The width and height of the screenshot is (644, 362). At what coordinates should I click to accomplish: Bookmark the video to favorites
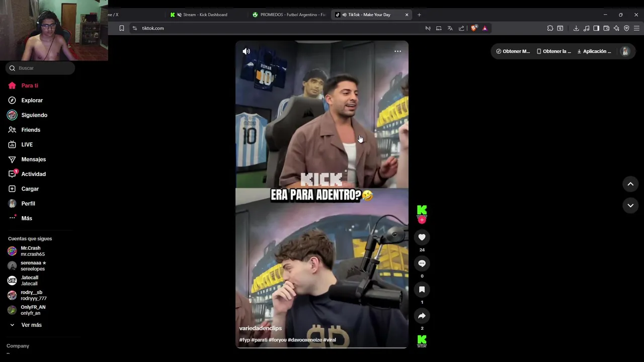422,290
